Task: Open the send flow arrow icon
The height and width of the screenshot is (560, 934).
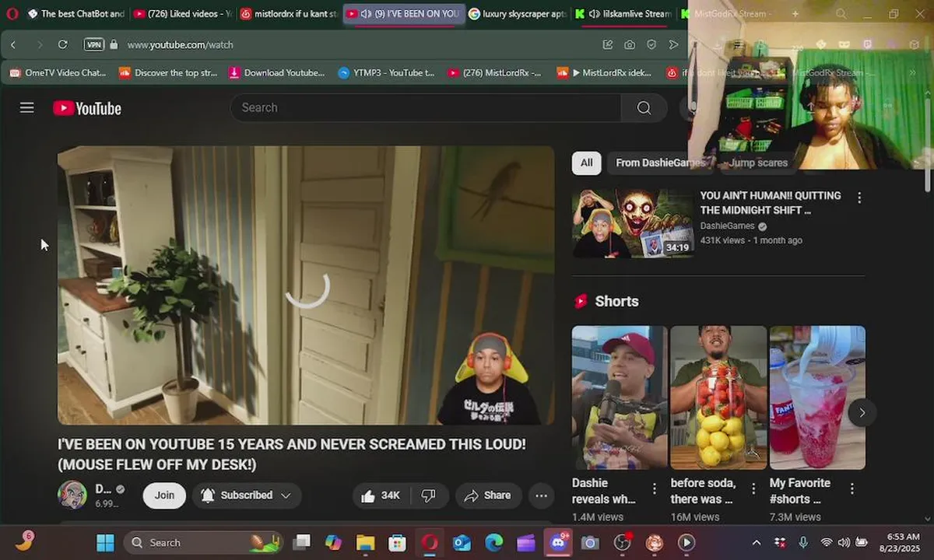Action: coord(673,45)
